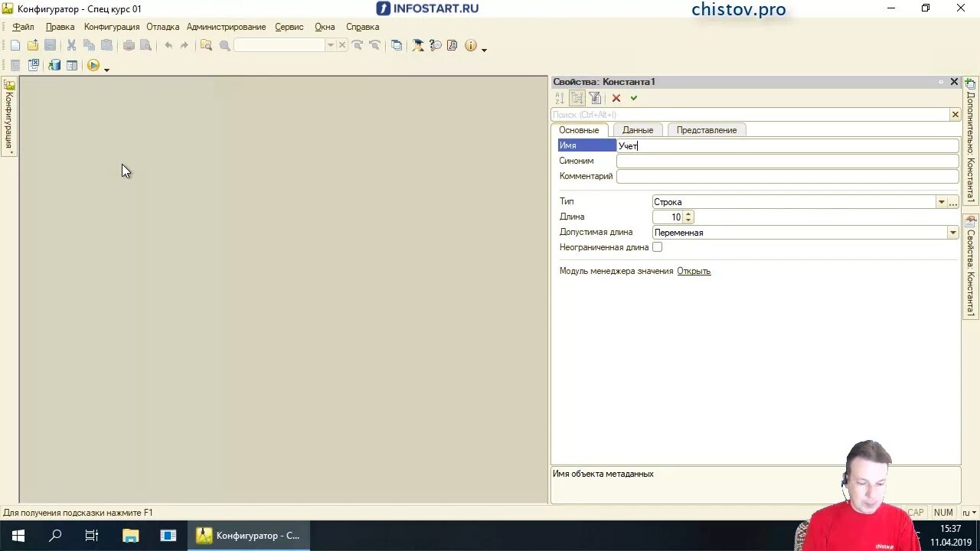Open the Windows Start menu
The height and width of the screenshot is (551, 980).
18,536
